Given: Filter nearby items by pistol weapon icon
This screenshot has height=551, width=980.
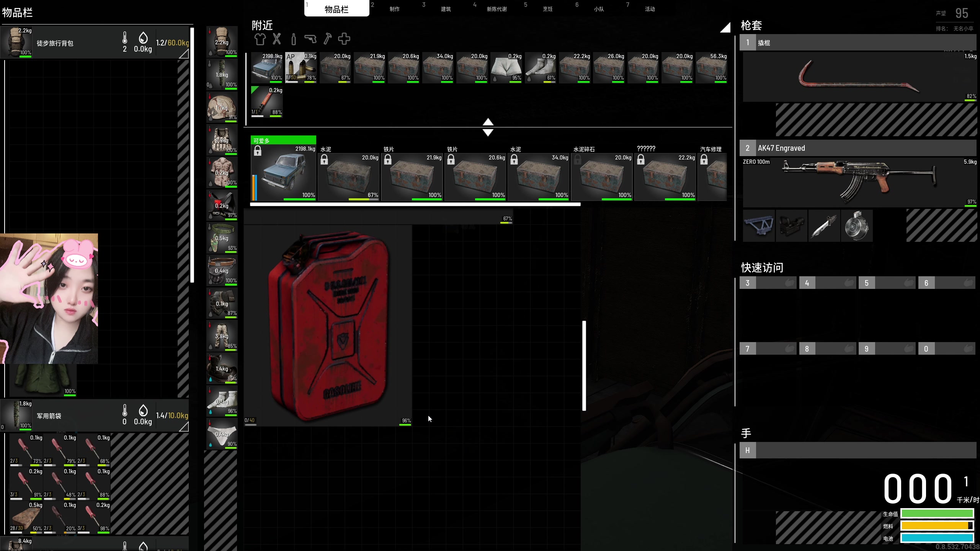Looking at the screenshot, I should [310, 39].
